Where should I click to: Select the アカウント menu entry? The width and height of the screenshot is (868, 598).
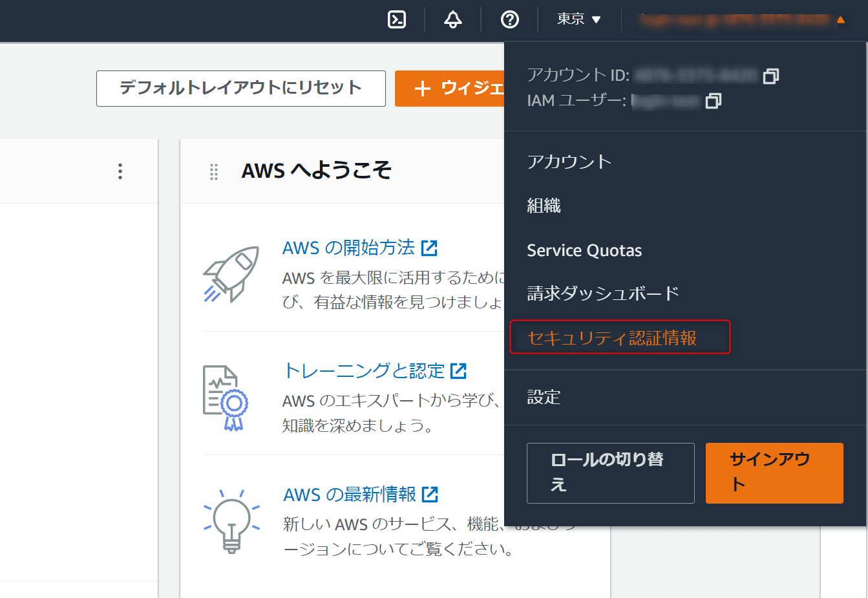[x=569, y=161]
